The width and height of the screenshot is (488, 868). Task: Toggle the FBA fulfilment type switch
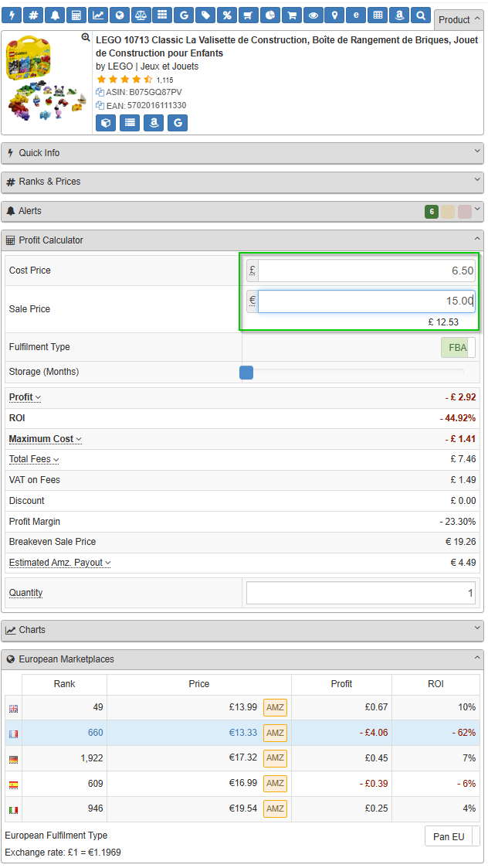[458, 348]
